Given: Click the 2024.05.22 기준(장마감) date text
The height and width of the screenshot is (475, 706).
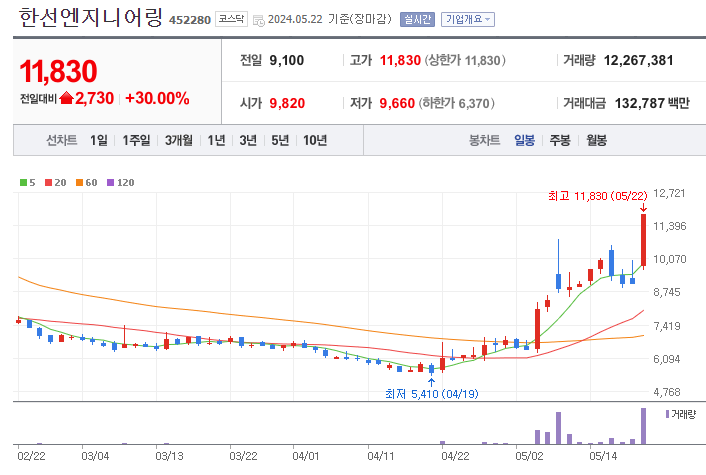Looking at the screenshot, I should click(330, 19).
